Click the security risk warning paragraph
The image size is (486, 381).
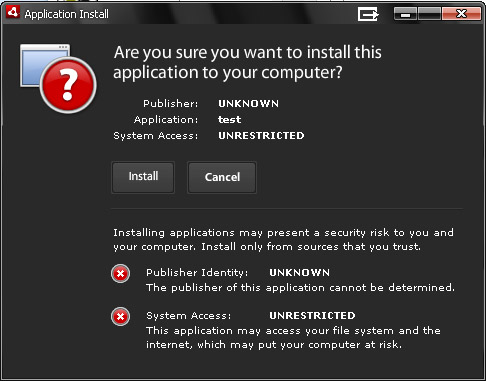coord(283,240)
